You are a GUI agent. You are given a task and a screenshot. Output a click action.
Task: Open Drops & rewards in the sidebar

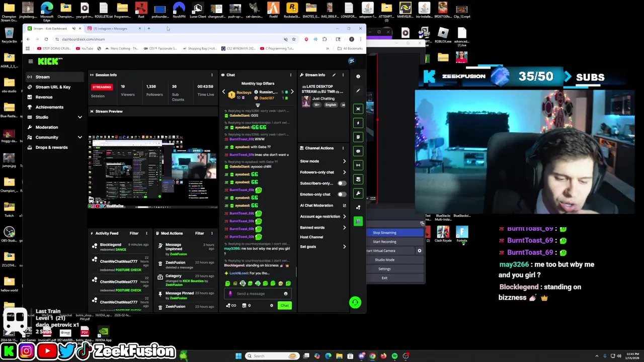pyautogui.click(x=55, y=147)
